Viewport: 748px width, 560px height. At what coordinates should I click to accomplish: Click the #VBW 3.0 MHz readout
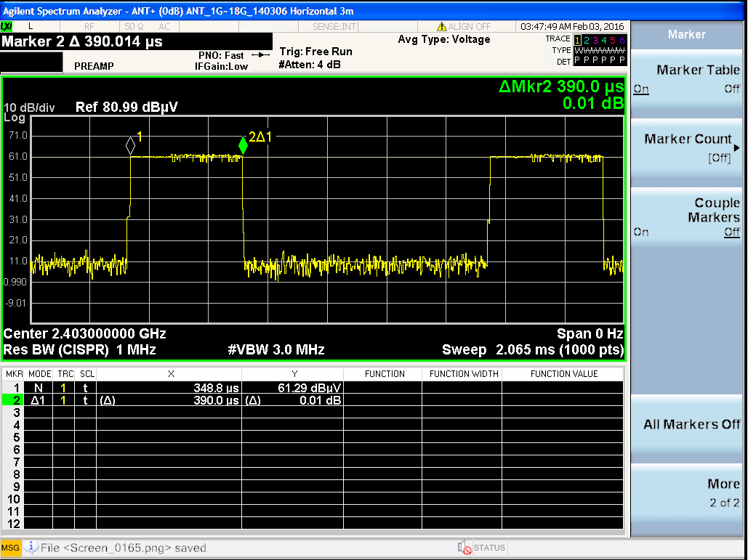[276, 350]
